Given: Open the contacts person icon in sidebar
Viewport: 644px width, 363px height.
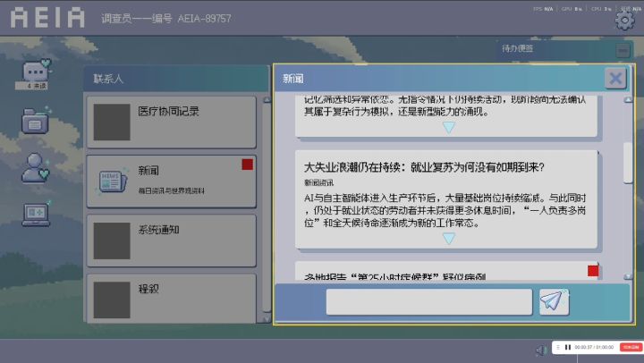Looking at the screenshot, I should pos(35,167).
